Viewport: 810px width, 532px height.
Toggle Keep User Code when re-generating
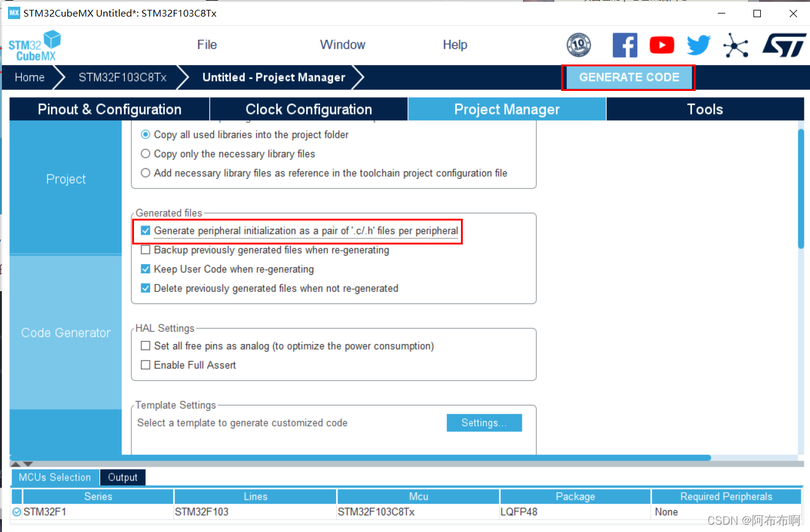(146, 269)
